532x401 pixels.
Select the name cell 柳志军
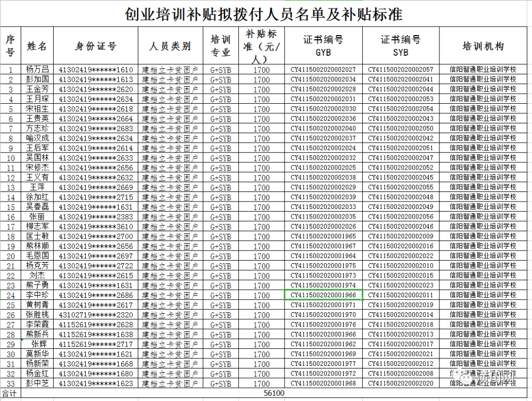click(37, 227)
